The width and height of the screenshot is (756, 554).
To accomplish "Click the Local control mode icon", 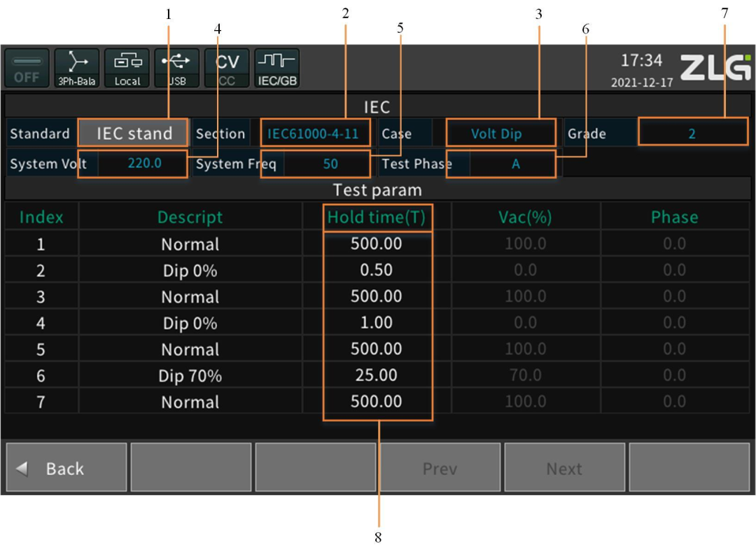I will tap(127, 68).
